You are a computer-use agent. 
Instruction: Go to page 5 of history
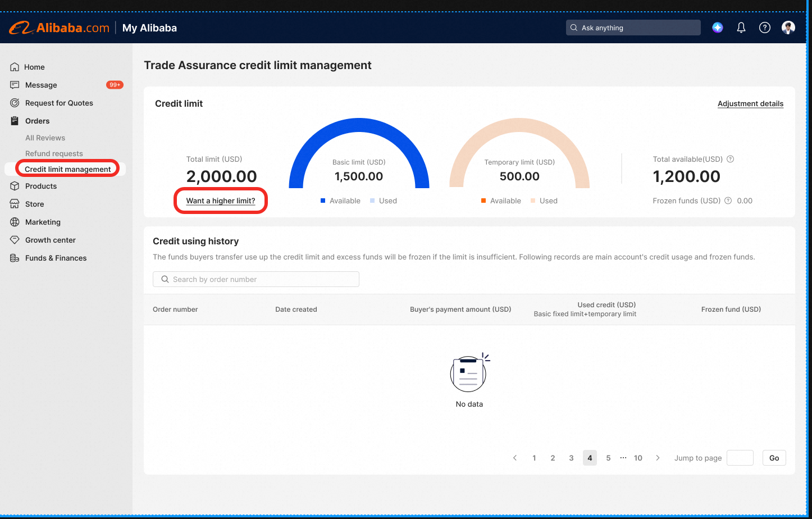[x=608, y=458]
